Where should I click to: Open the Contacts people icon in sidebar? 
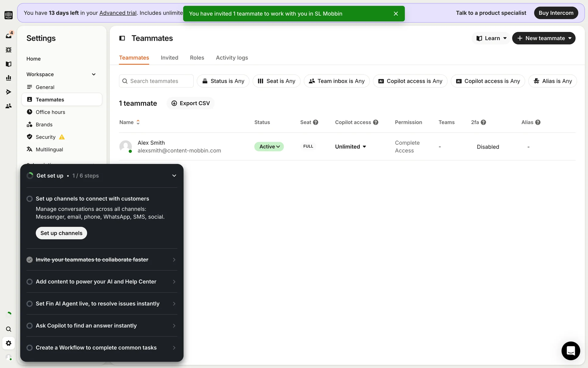9,106
